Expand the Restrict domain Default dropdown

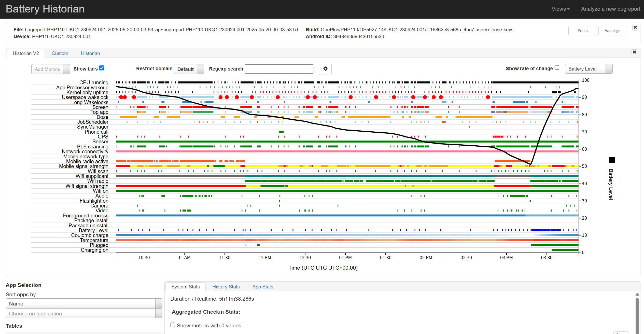coord(189,69)
